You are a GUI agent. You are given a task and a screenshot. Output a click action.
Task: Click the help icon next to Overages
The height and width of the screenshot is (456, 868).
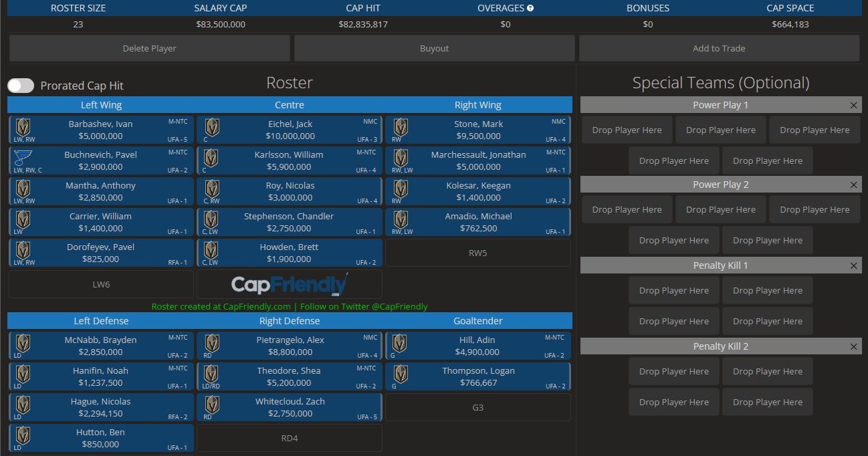[x=530, y=8]
